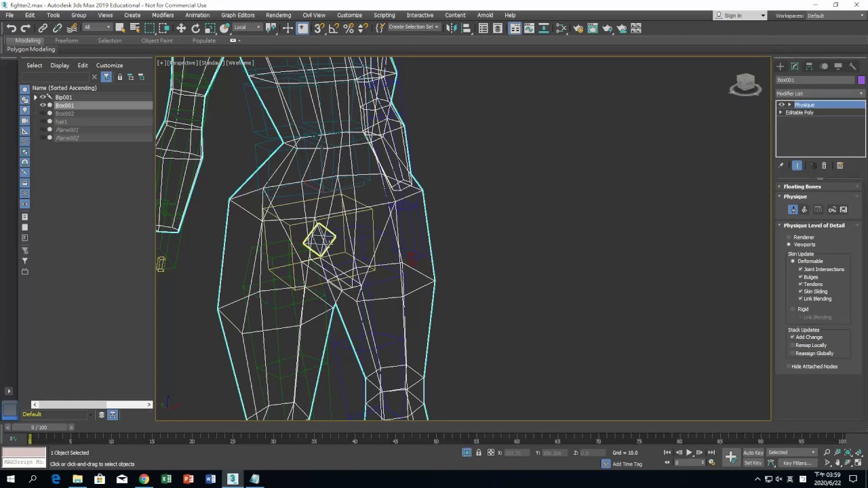Click the Set Keys large plus button
Viewport: 868px width, 488px height.
click(x=731, y=457)
